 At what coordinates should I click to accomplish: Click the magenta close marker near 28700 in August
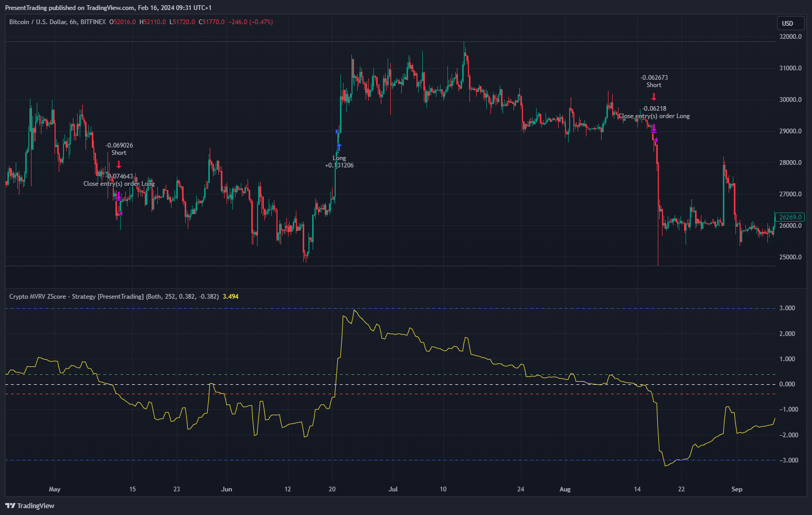655,140
